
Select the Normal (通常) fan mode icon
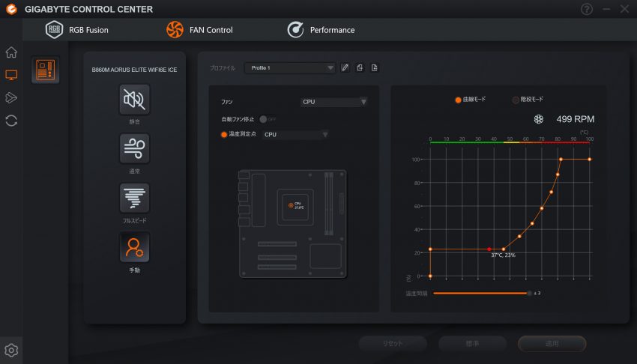pos(134,148)
